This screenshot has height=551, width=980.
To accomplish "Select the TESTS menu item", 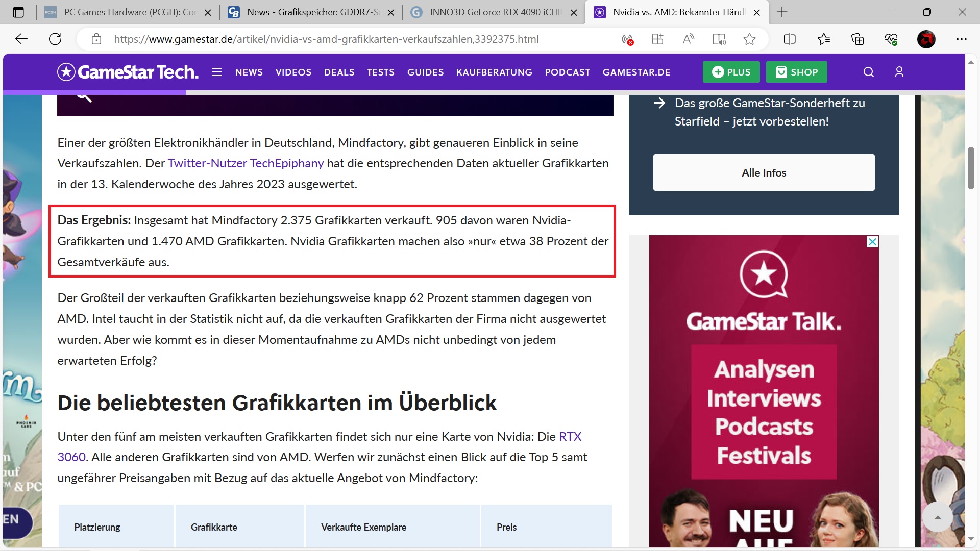I will click(x=381, y=72).
